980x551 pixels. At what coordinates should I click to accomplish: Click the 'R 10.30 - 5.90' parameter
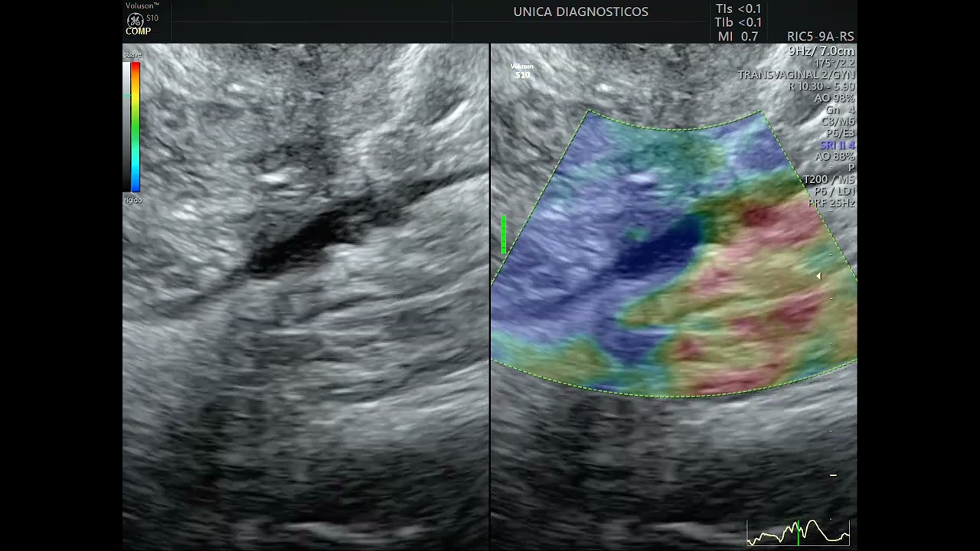coord(822,86)
